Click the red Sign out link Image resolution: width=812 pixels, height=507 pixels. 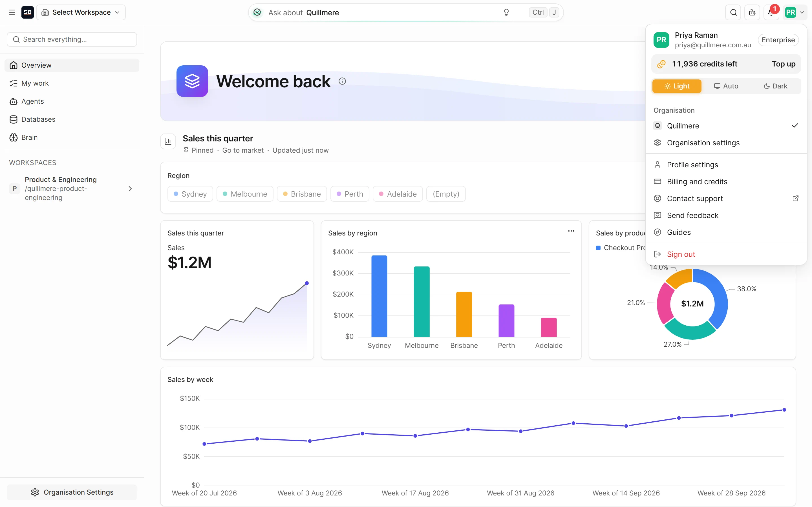[x=681, y=254]
